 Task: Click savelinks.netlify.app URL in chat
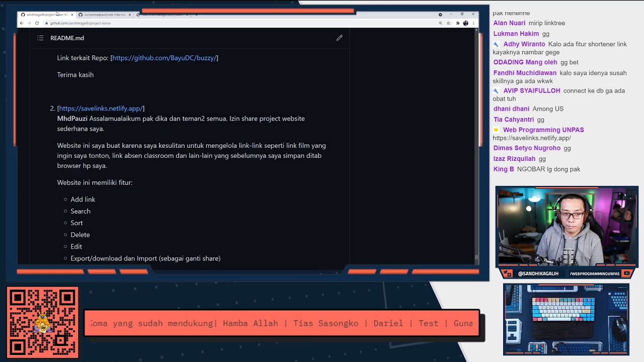tap(531, 138)
